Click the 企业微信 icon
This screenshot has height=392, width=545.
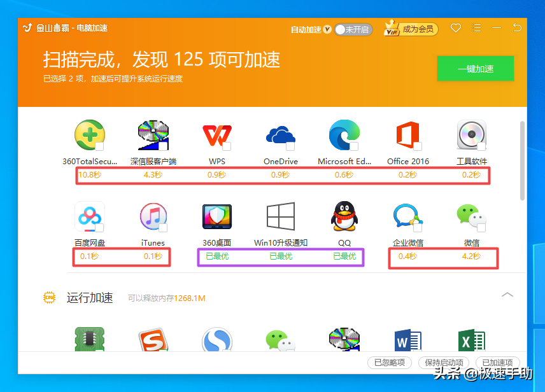pos(407,216)
